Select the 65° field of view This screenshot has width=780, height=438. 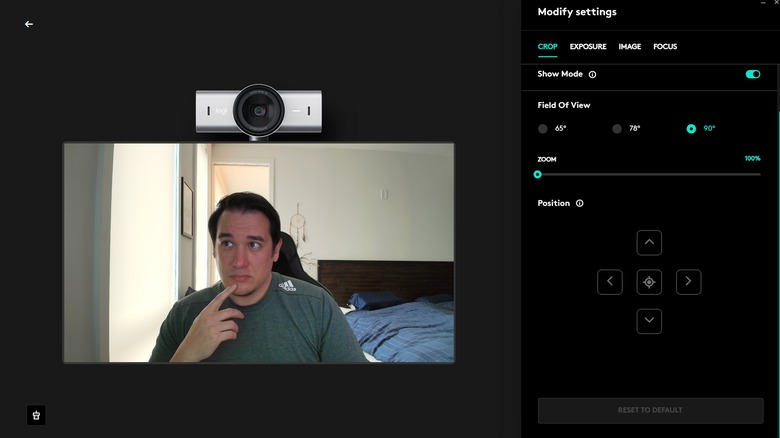[x=543, y=129]
